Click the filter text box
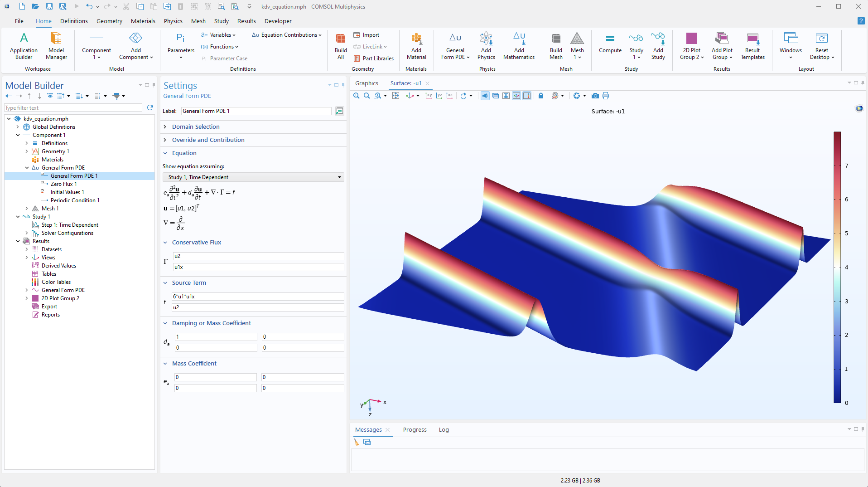 (x=73, y=108)
